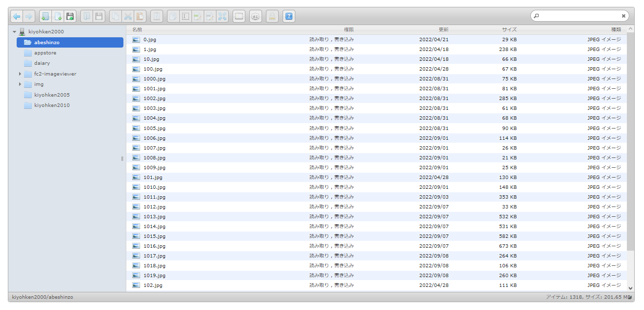644x310 pixels.
Task: Switch view mode with the grid icon
Action: (239, 16)
